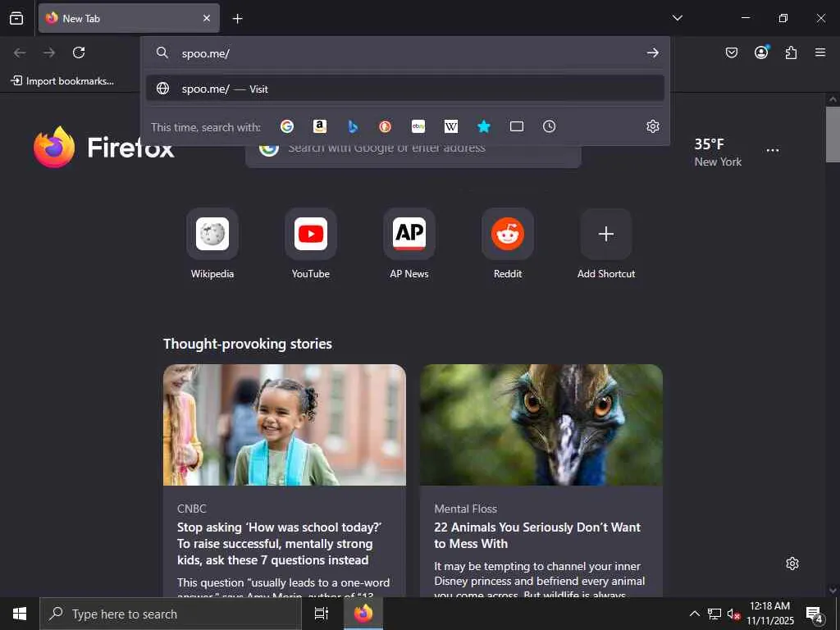The height and width of the screenshot is (630, 840).
Task: Expand the list all tabs chevron
Action: pyautogui.click(x=677, y=18)
